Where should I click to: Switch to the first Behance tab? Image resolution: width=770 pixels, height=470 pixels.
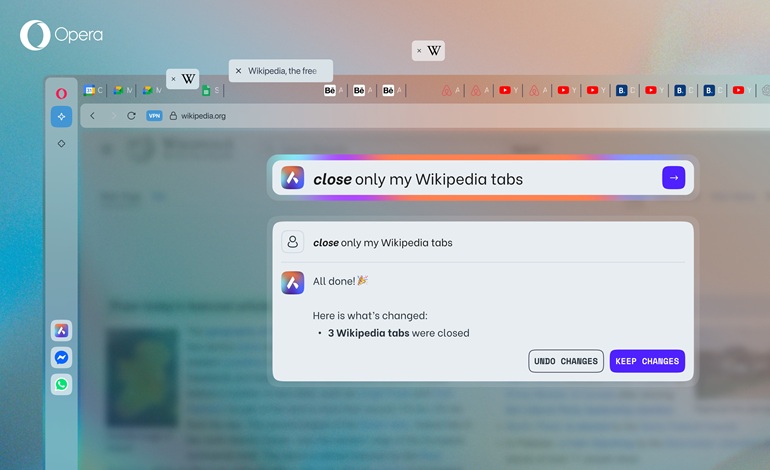click(x=334, y=90)
